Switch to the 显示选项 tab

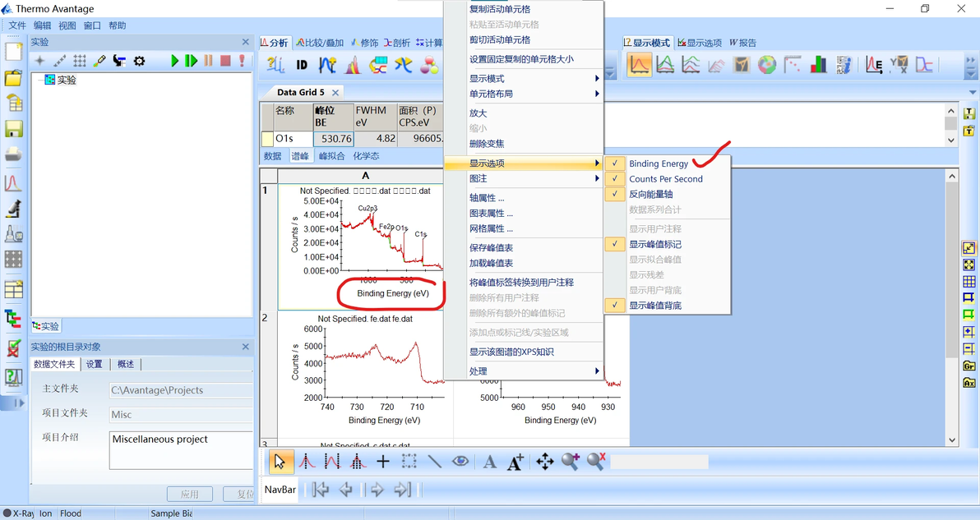coord(700,43)
